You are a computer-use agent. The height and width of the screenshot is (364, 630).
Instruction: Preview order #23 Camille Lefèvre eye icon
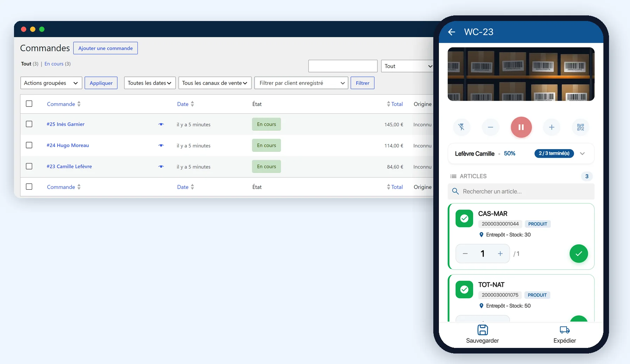click(161, 167)
